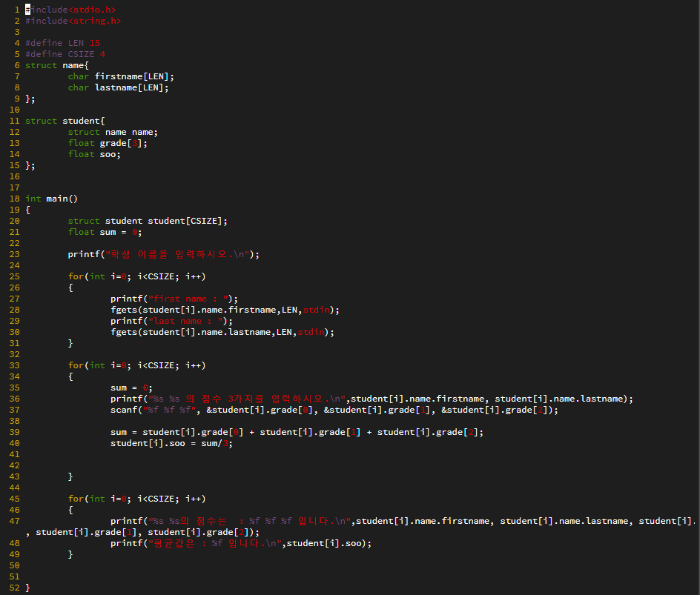Click the wrapped continuation 'student[i].grade[1]' line
The width and height of the screenshot is (700, 595).
click(143, 532)
